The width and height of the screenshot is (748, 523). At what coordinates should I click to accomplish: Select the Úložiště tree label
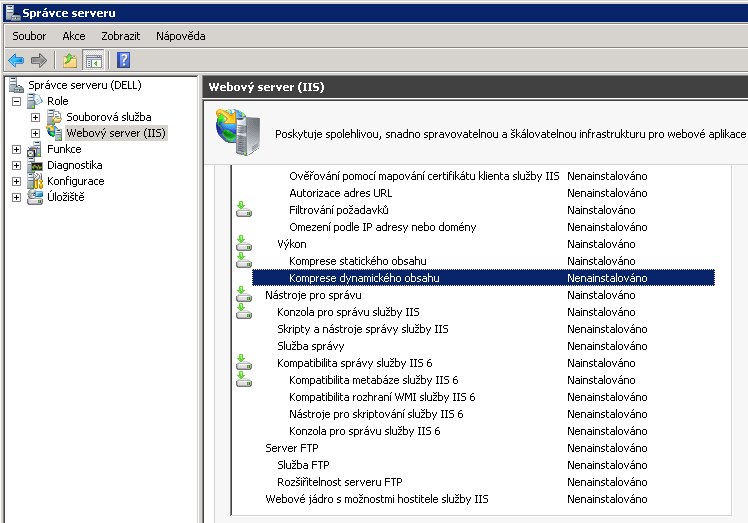pyautogui.click(x=65, y=197)
